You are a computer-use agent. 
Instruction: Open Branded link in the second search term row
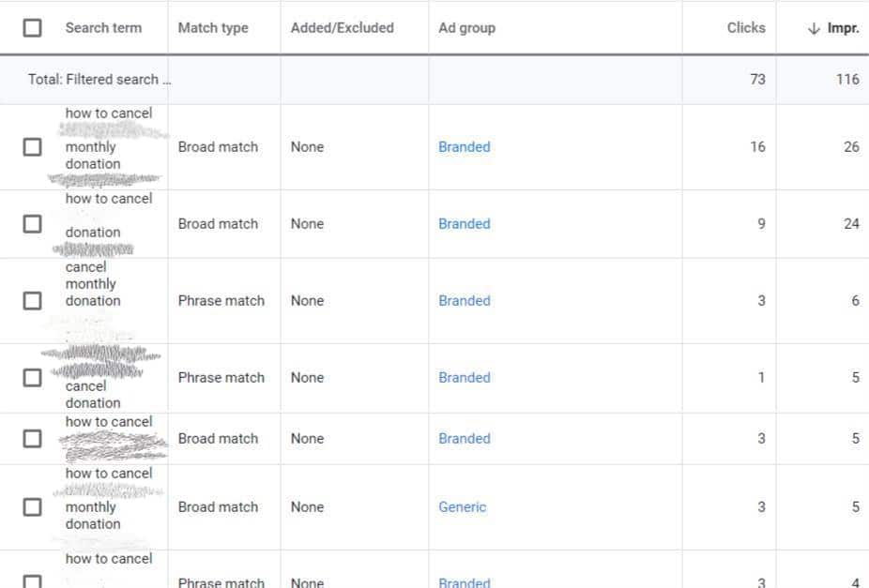tap(464, 223)
